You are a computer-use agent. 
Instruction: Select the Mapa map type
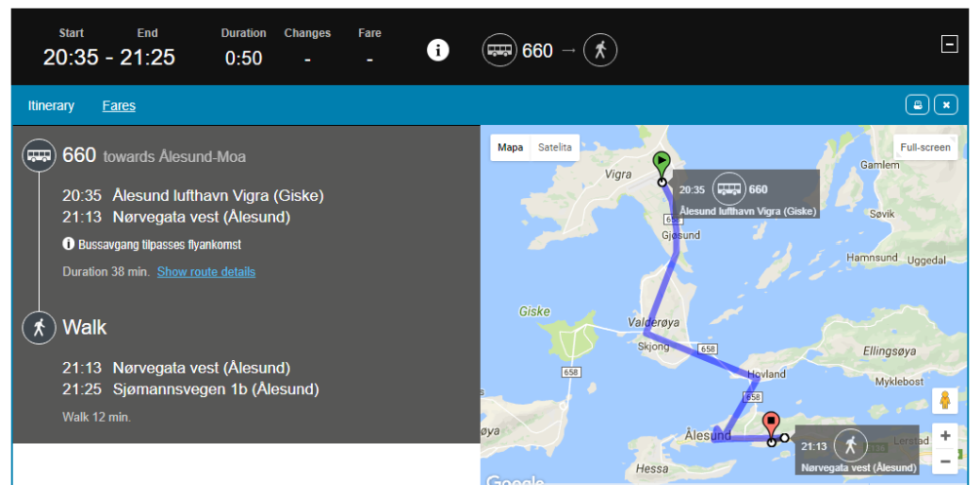(x=511, y=147)
